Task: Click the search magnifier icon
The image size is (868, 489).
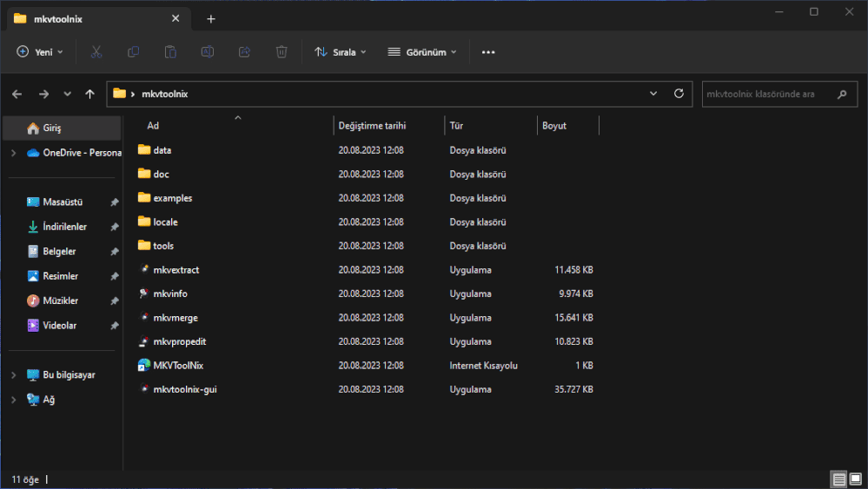Action: tap(842, 94)
